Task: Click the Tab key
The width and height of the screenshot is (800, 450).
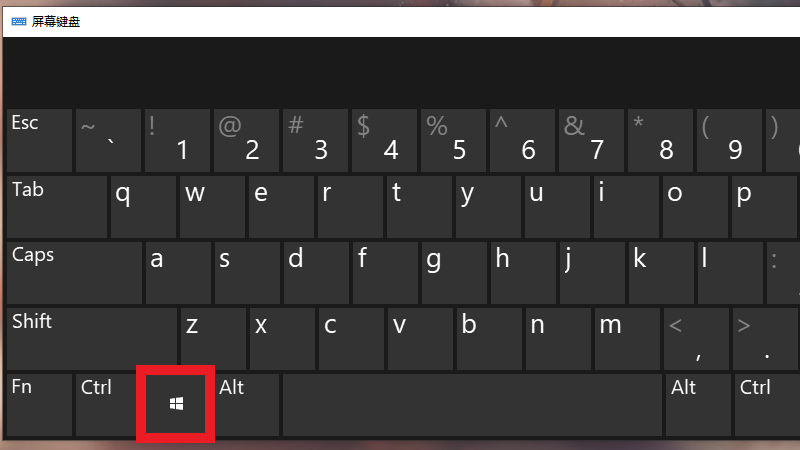Action: [57, 207]
